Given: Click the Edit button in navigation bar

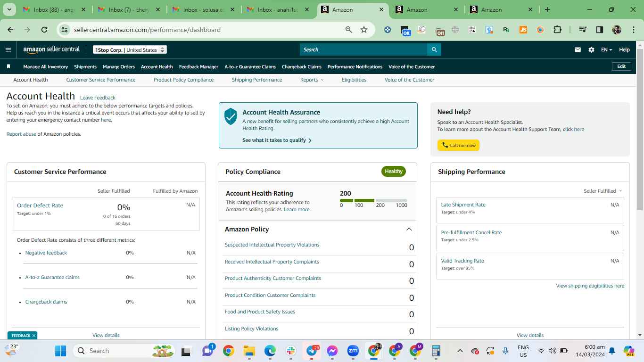Looking at the screenshot, I should [621, 66].
